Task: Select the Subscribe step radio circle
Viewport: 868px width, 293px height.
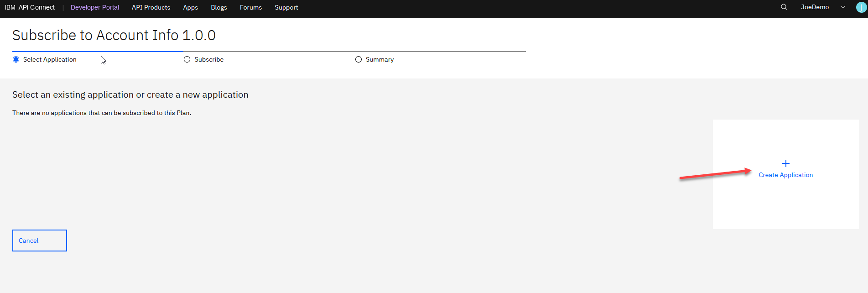Action: click(x=187, y=59)
